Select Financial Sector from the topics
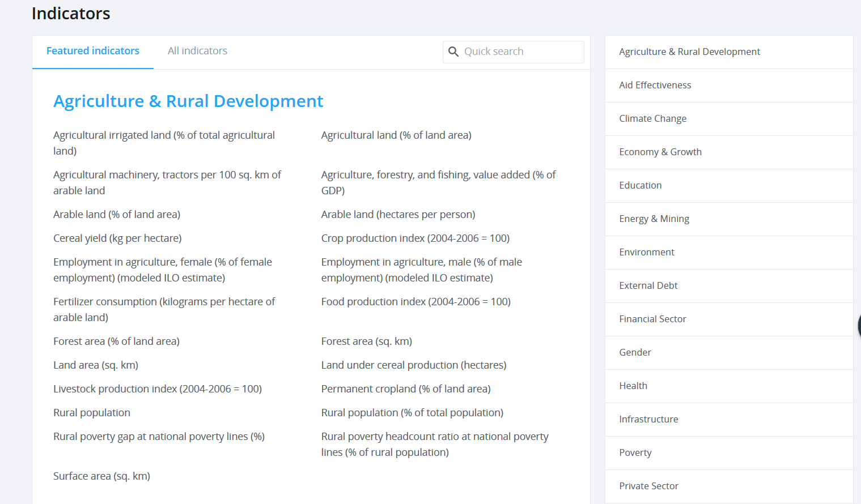861x504 pixels. 652,319
